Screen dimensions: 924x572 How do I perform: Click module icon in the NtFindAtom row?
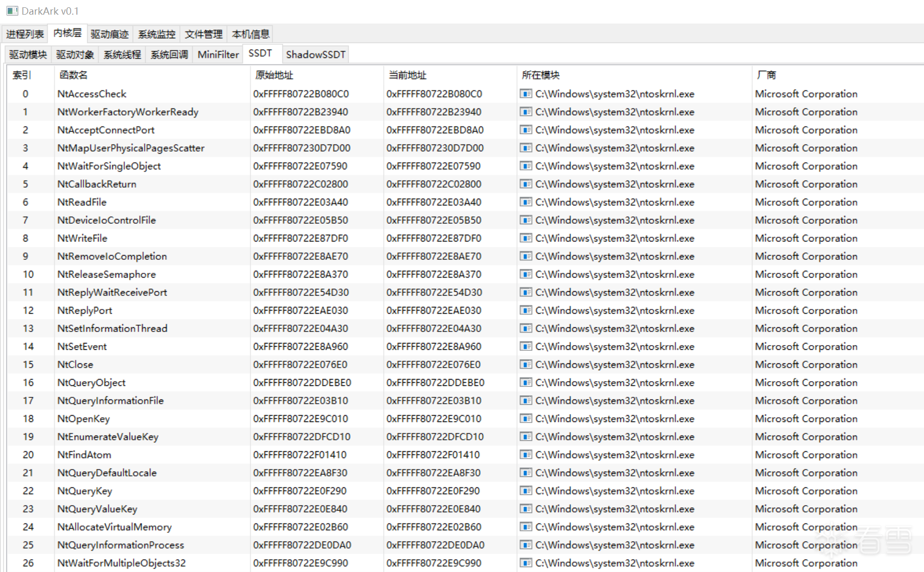coord(526,455)
